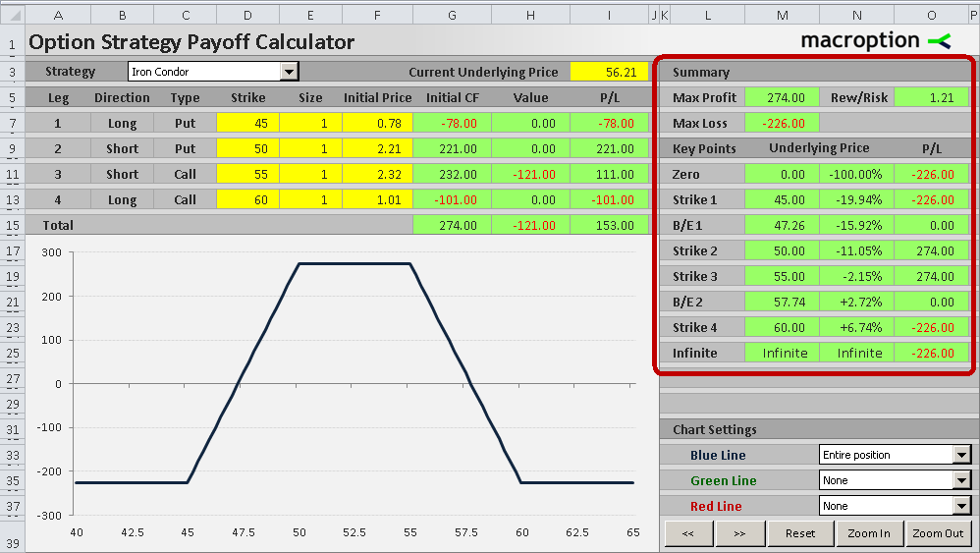Click the Strike 2 P/L value 274.00
Image resolution: width=980 pixels, height=553 pixels.
(x=931, y=251)
